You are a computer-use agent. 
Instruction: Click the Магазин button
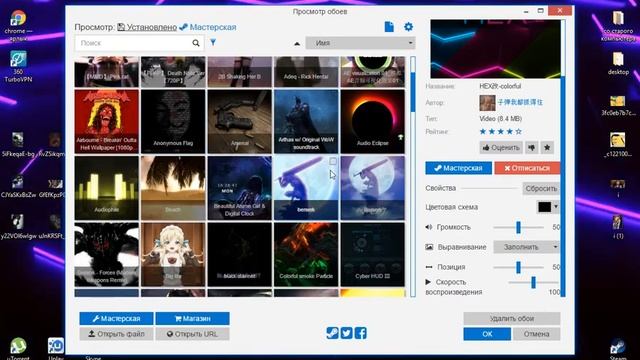coord(192,318)
